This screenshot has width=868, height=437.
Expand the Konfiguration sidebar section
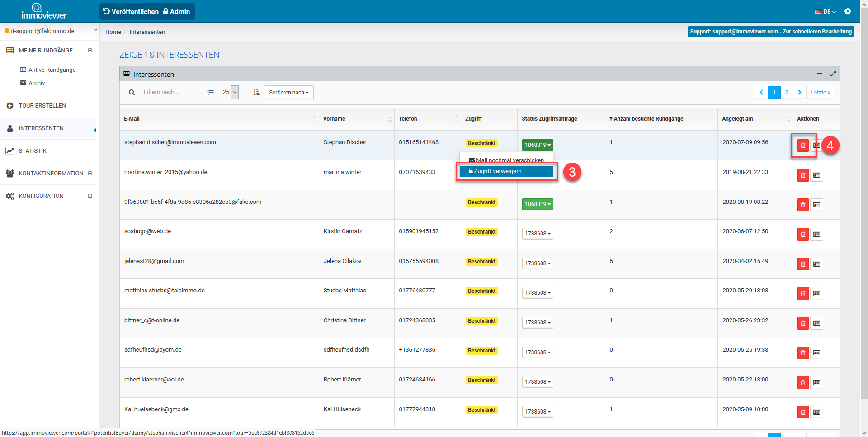click(90, 196)
